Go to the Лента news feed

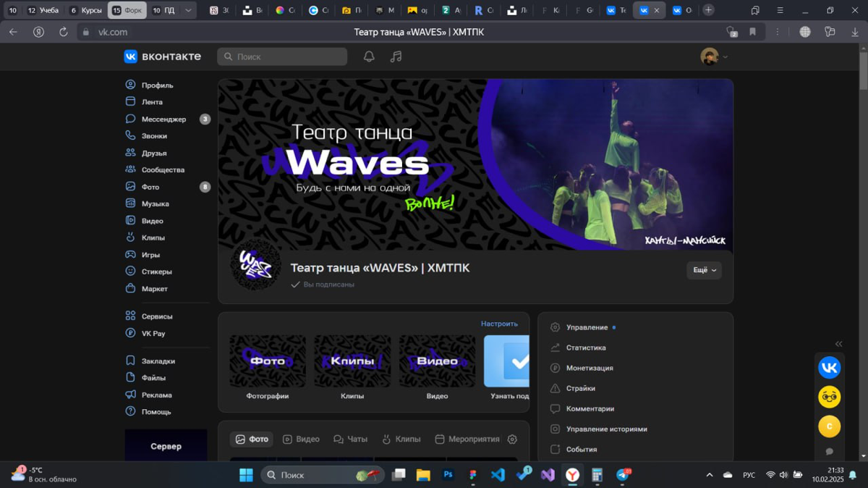[143, 102]
